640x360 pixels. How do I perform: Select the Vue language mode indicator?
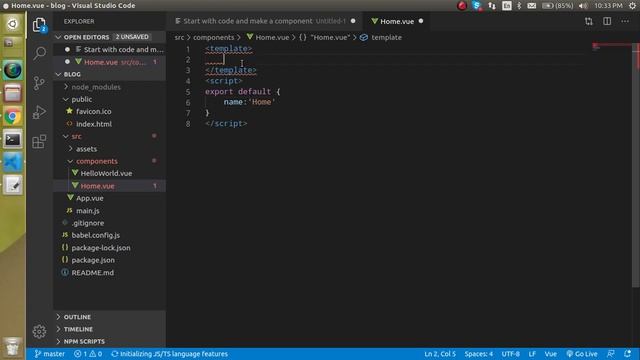pyautogui.click(x=550, y=354)
